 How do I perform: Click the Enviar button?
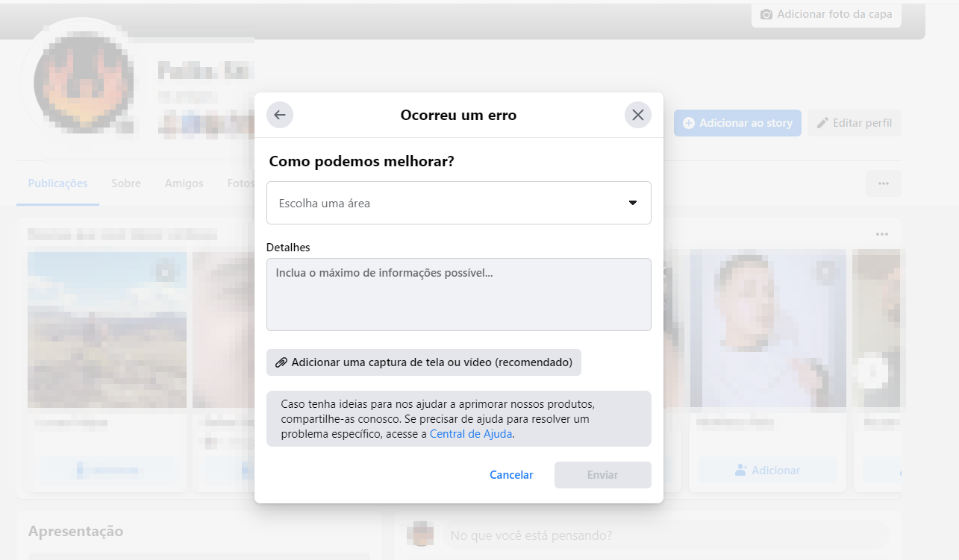pyautogui.click(x=602, y=475)
